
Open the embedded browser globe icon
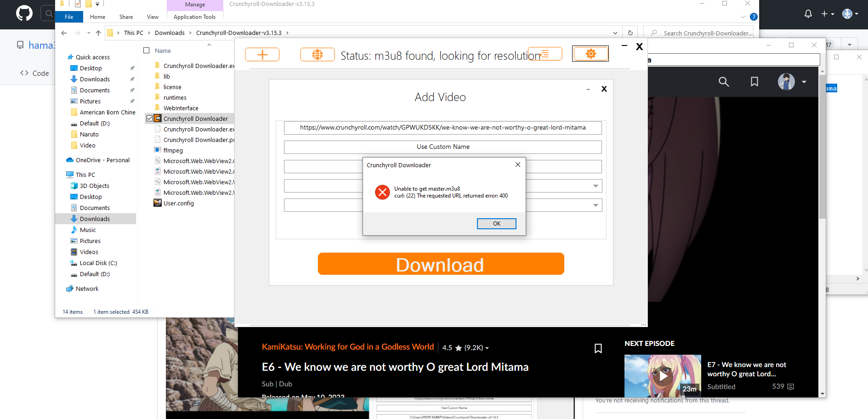point(317,54)
